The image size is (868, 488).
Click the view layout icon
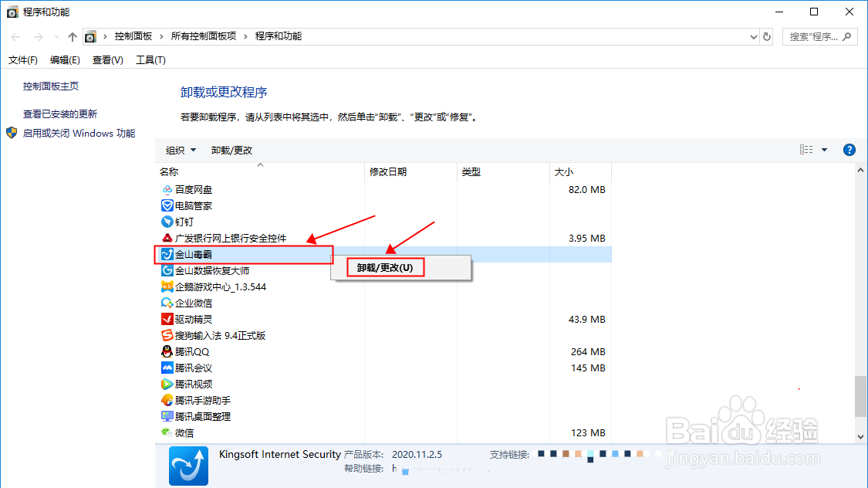806,150
